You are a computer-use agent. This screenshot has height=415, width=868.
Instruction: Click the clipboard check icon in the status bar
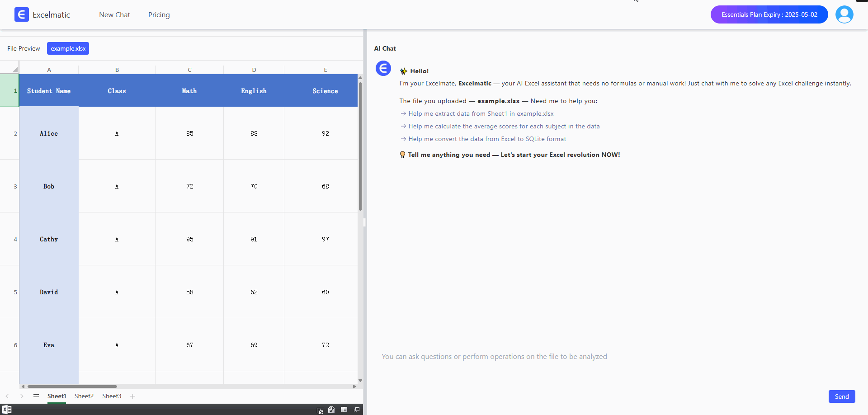(x=331, y=410)
